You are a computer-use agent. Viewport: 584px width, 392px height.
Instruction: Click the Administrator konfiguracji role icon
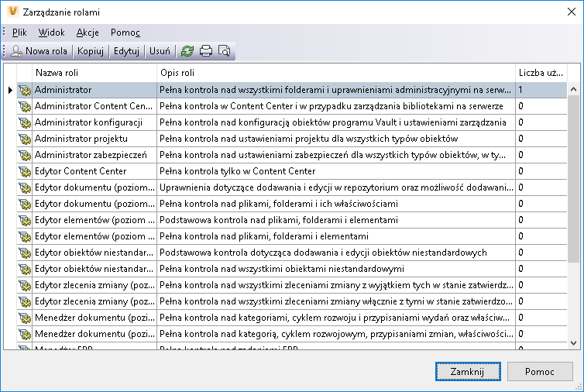(24, 123)
